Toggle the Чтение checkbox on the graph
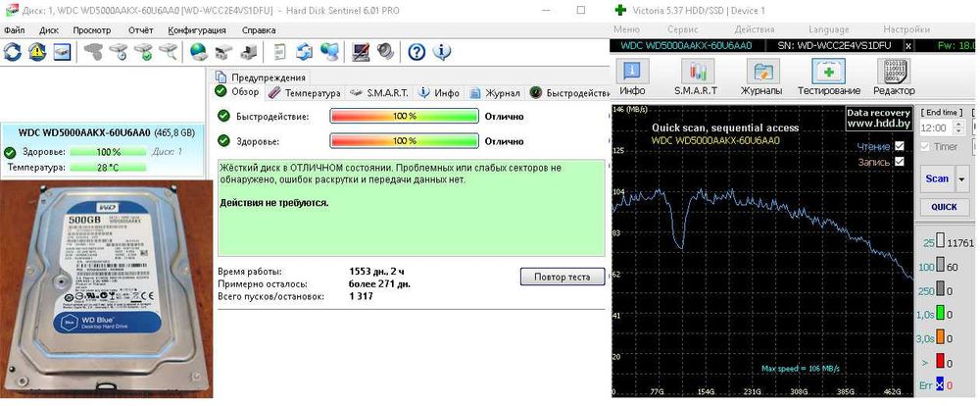Viewport: 980px width, 406px height. 900,146
